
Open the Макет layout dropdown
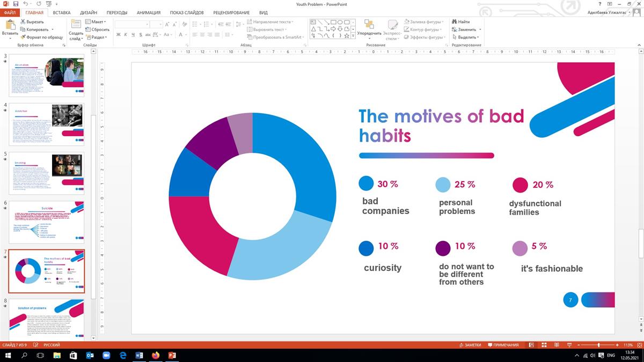coord(97,22)
